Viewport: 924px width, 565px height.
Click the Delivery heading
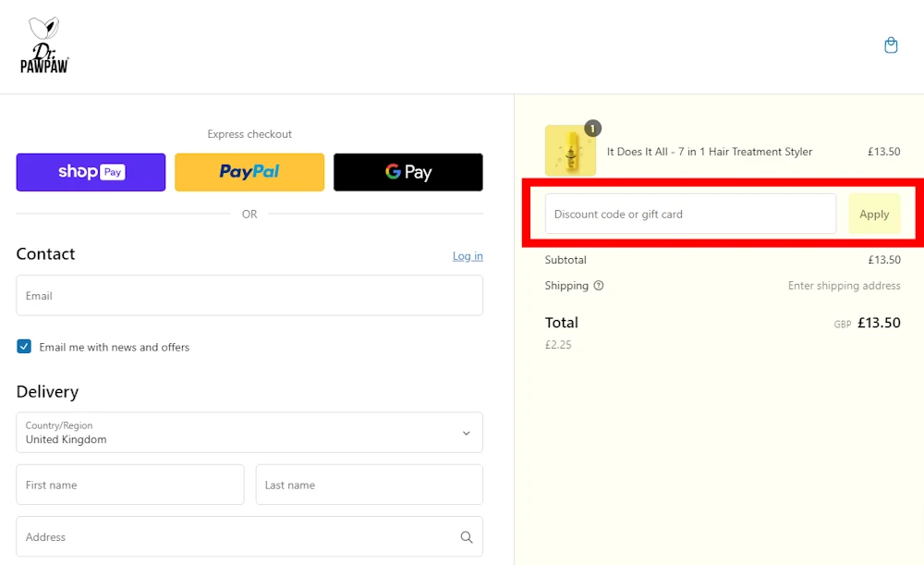pos(47,391)
